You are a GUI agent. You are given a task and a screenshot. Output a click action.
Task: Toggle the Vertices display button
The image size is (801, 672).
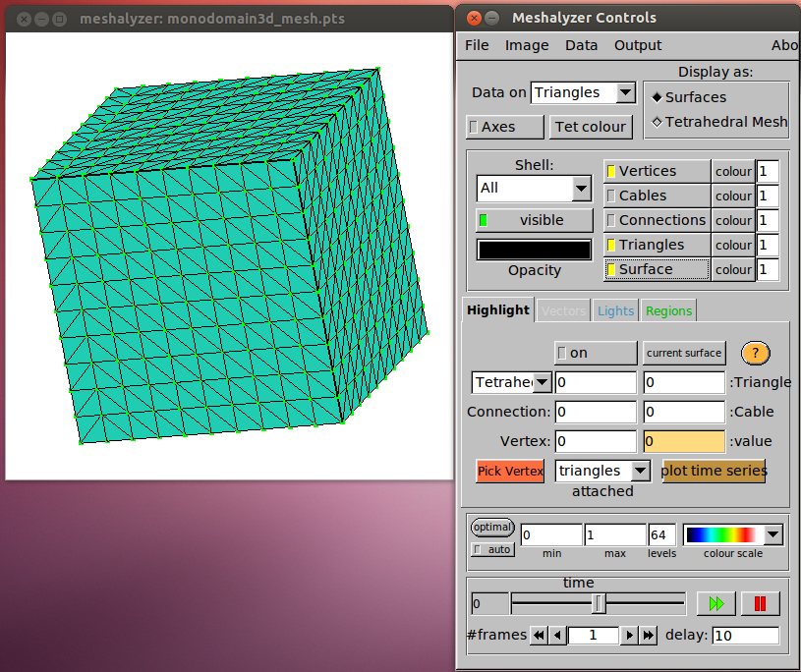click(x=656, y=171)
